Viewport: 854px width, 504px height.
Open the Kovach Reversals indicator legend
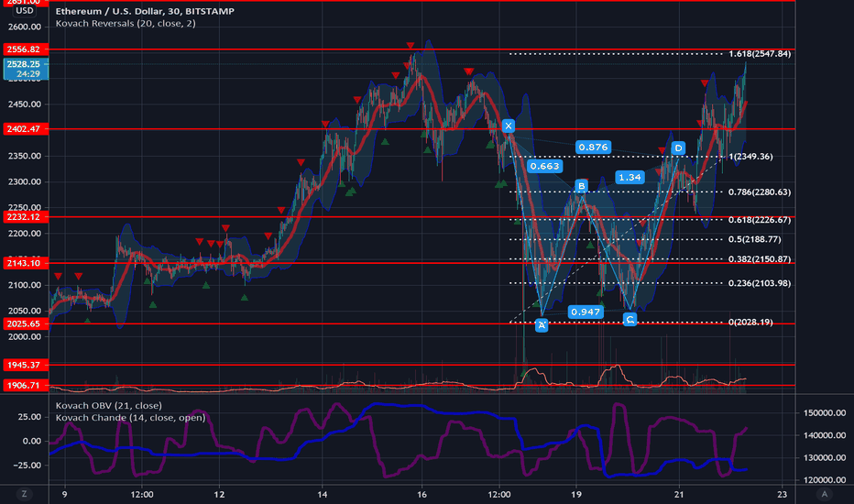coord(126,24)
